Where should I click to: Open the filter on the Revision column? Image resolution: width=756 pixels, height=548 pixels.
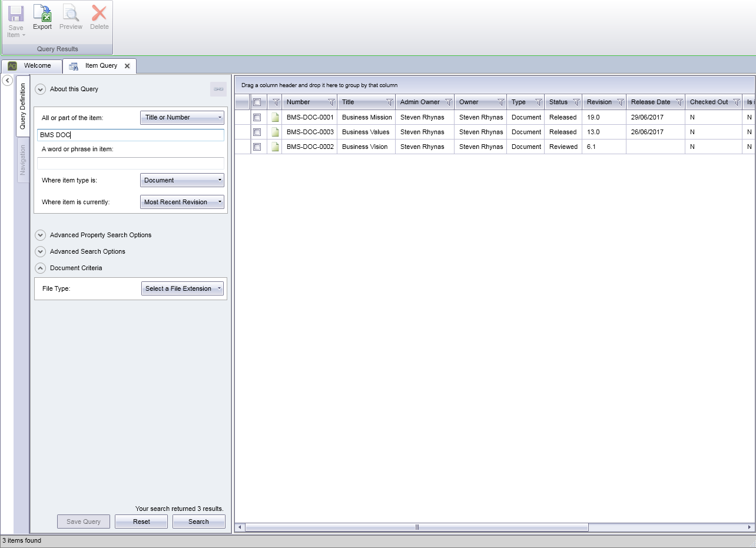(620, 102)
